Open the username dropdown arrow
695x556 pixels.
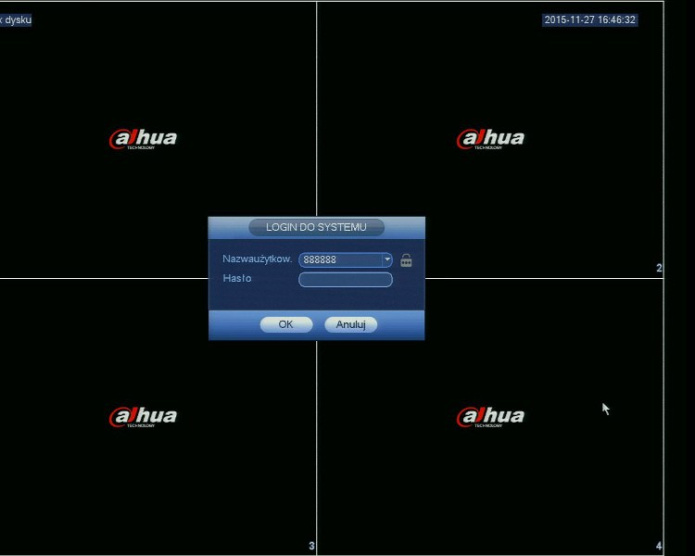click(387, 260)
